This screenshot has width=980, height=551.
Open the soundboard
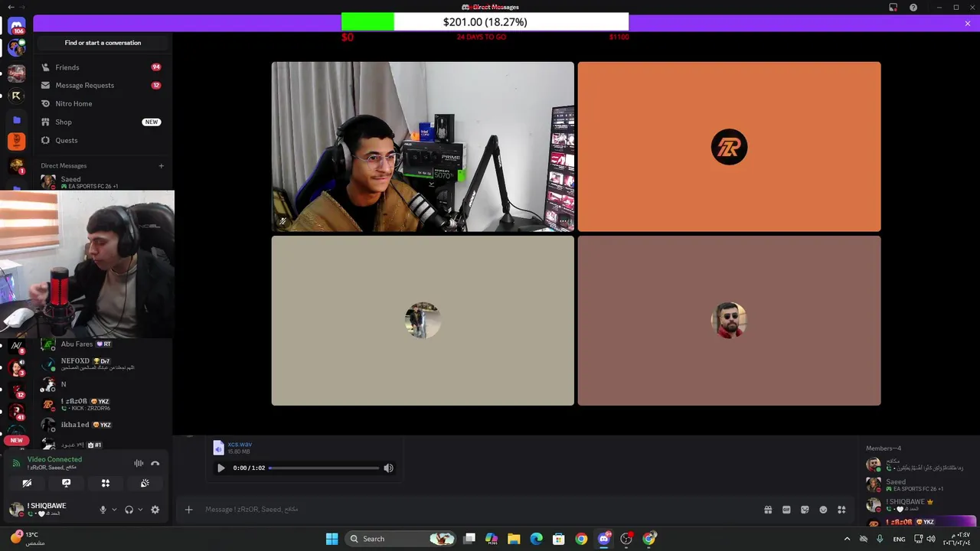[145, 483]
